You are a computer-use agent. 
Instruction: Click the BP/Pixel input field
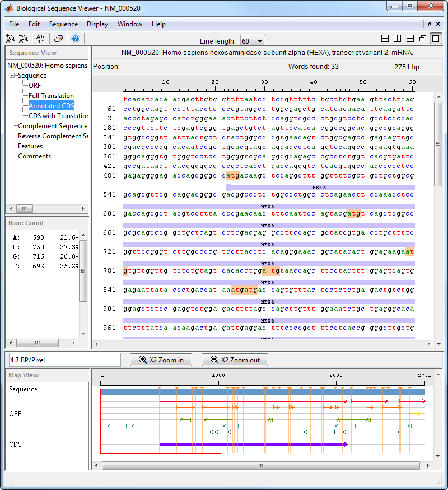(x=64, y=360)
